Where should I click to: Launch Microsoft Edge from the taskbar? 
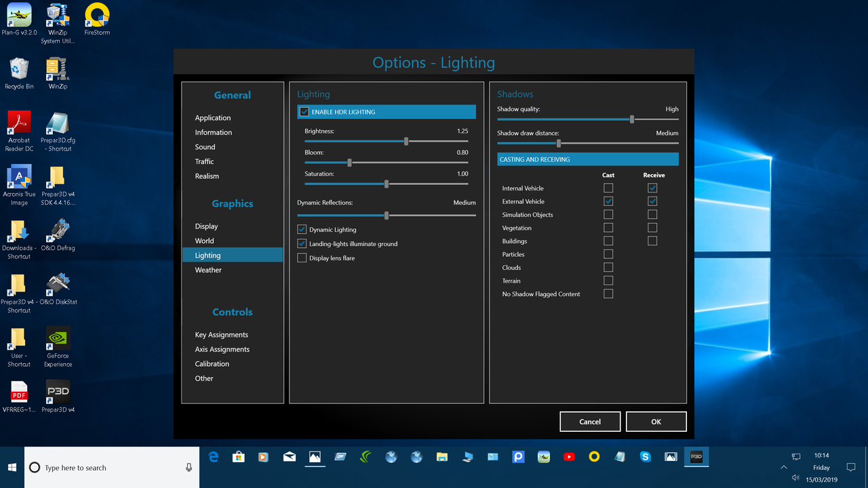pos(214,457)
